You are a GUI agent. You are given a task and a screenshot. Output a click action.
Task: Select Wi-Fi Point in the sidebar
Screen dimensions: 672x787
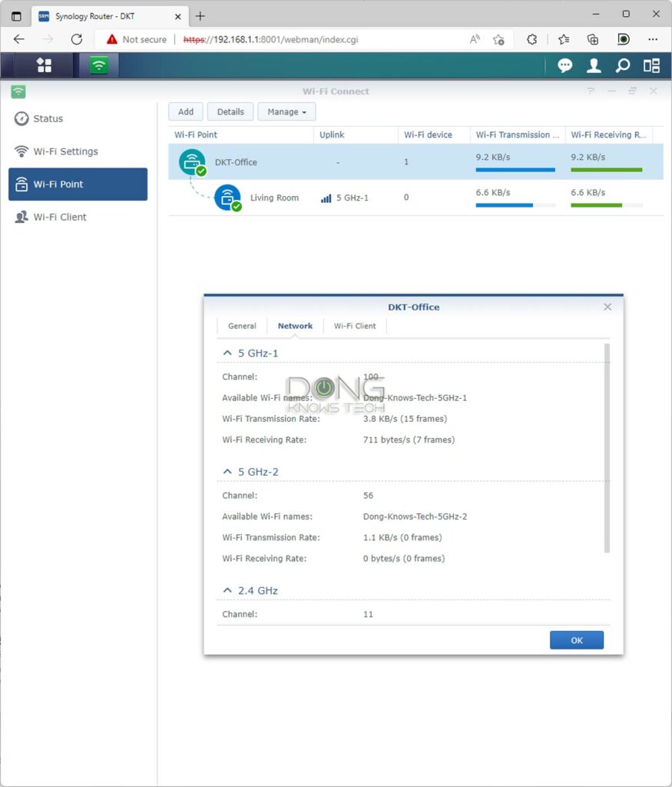[78, 184]
